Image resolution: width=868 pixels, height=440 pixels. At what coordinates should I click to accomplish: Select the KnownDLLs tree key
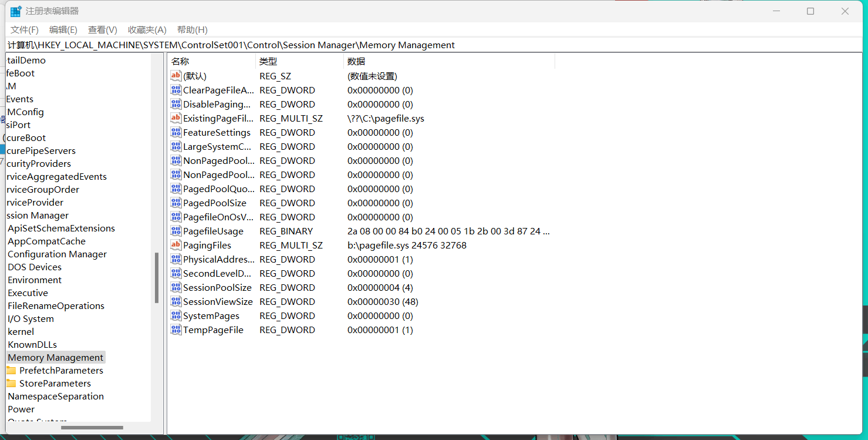coord(32,344)
